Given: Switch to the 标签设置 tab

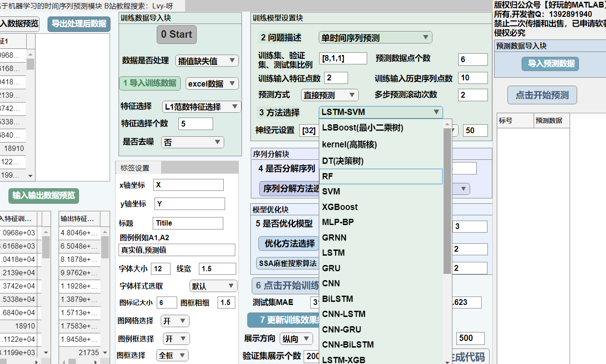Looking at the screenshot, I should (135, 168).
